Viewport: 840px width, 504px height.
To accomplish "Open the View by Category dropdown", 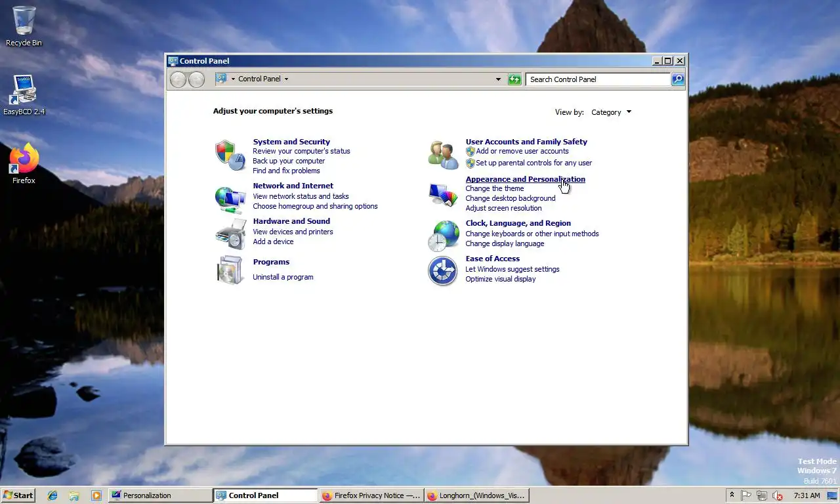I will click(611, 112).
